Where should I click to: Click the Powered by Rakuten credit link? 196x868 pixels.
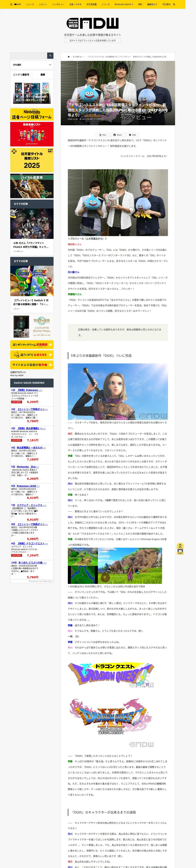pos(40,581)
